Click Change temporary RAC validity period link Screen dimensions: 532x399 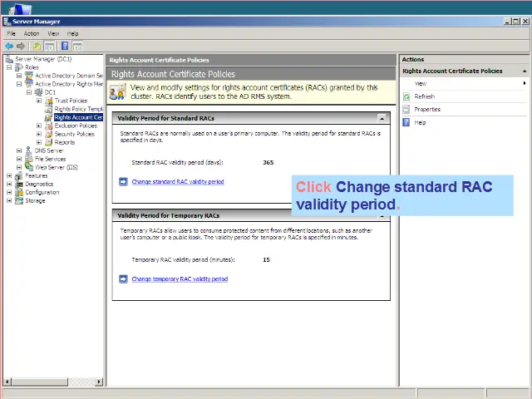[180, 279]
